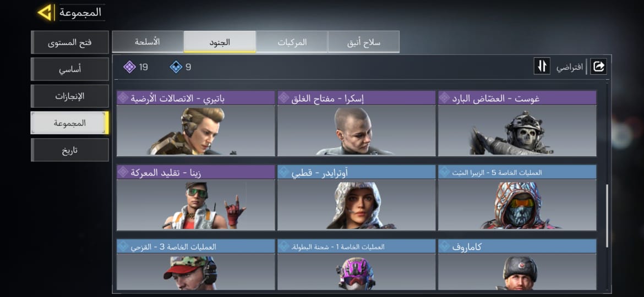Viewport: 644px width, 297px height.
Task: Open the تاريخ sidebar section
Action: pyautogui.click(x=70, y=150)
